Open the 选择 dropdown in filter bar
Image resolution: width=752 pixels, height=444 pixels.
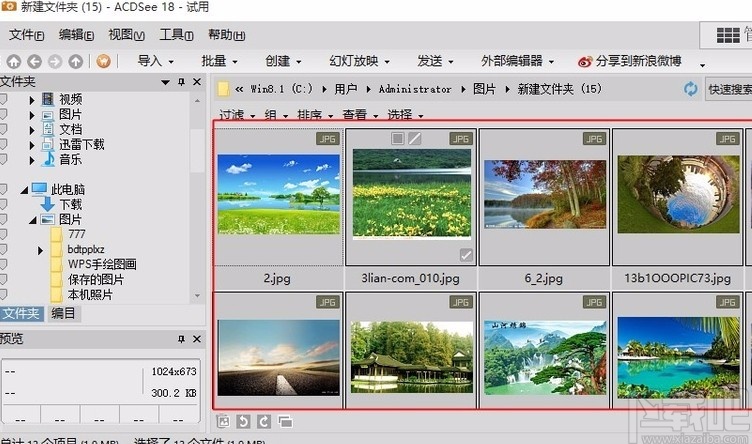[x=405, y=115]
